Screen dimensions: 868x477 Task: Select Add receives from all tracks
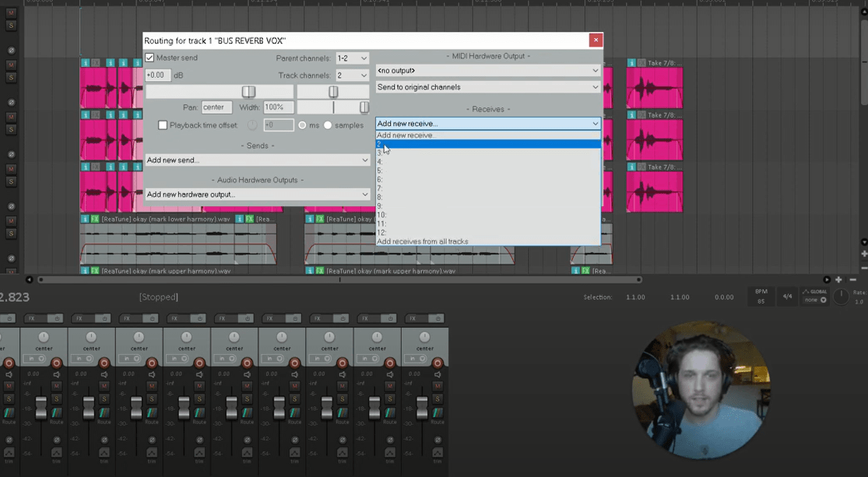(487, 241)
